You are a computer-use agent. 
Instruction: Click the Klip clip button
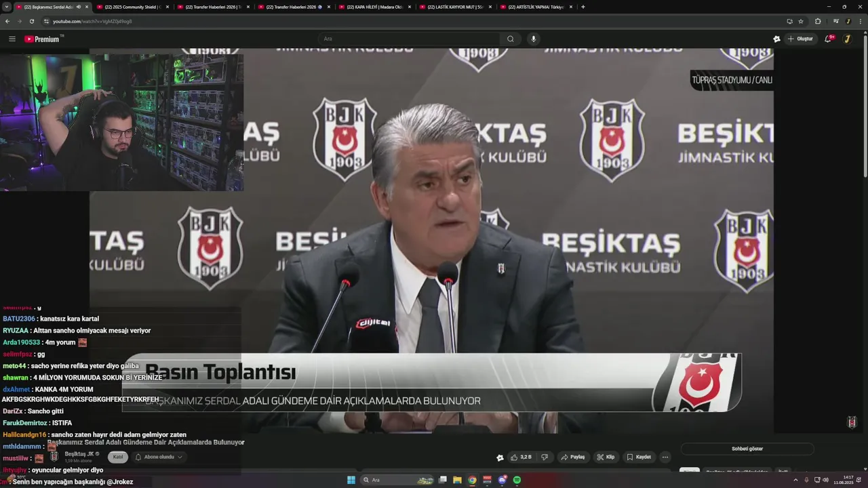[x=606, y=457]
